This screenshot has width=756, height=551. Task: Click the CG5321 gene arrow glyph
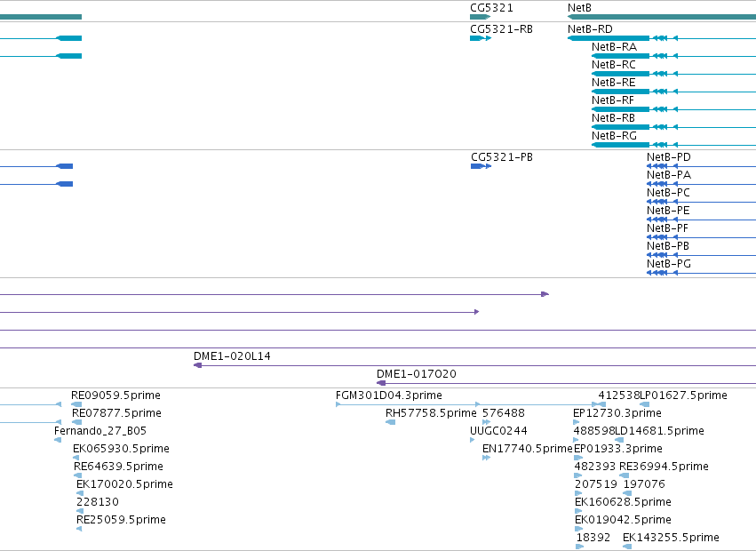click(x=481, y=18)
